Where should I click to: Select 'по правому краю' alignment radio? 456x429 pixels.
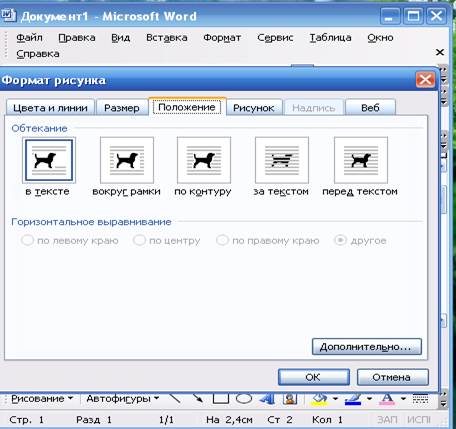(x=222, y=240)
